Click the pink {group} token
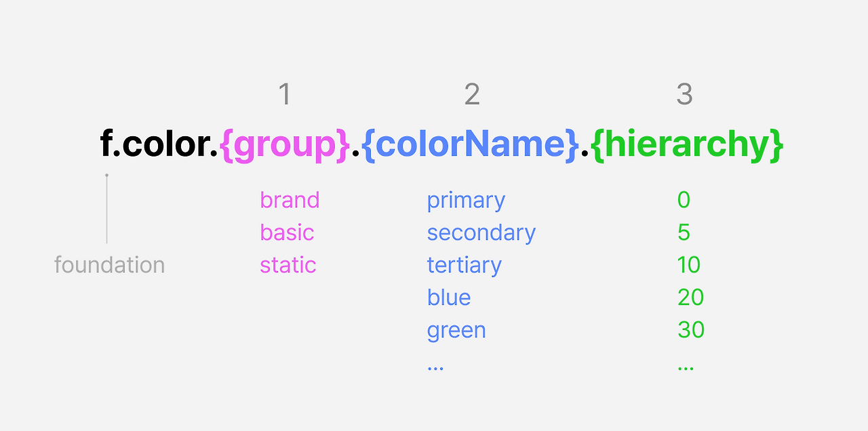 (x=285, y=144)
